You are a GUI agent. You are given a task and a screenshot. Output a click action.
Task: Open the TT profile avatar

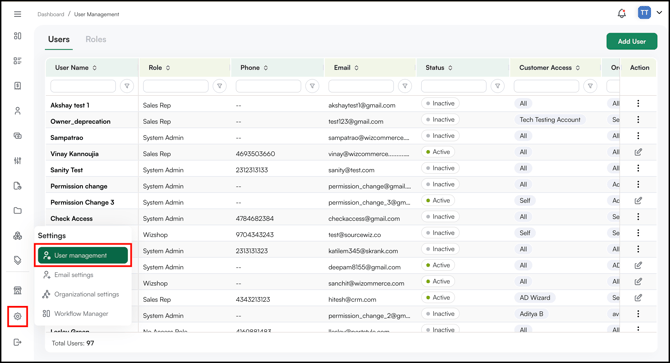(644, 13)
